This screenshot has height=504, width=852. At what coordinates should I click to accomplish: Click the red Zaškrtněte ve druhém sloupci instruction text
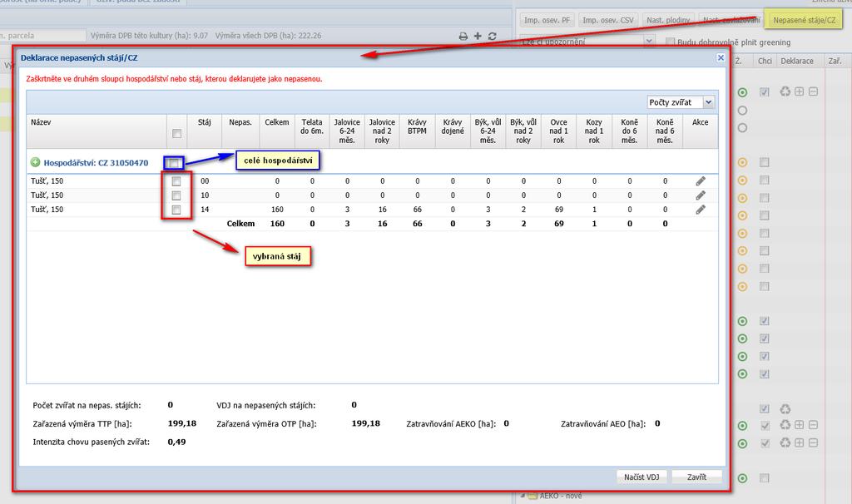[174, 79]
